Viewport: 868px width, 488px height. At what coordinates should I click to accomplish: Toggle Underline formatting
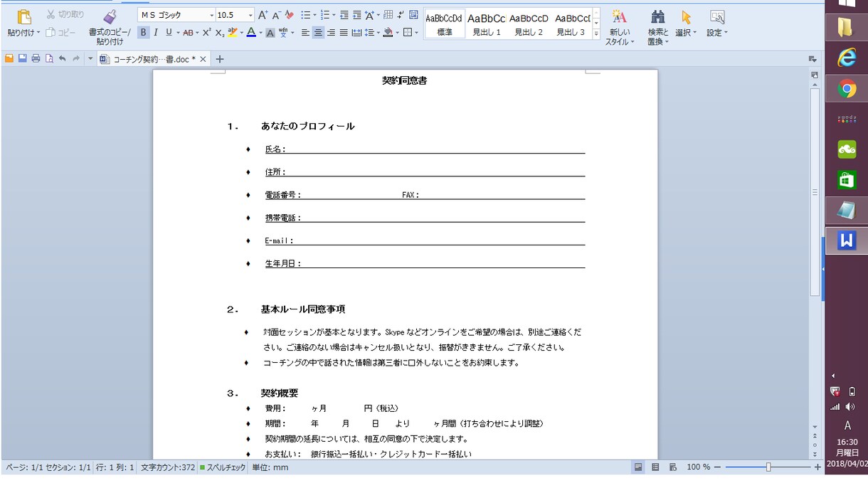coord(169,32)
